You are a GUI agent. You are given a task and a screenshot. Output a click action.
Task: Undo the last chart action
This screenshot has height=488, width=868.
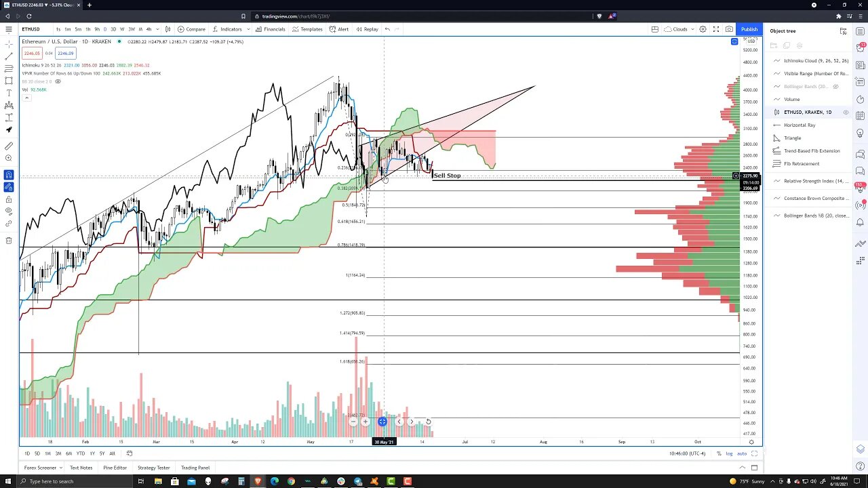387,29
